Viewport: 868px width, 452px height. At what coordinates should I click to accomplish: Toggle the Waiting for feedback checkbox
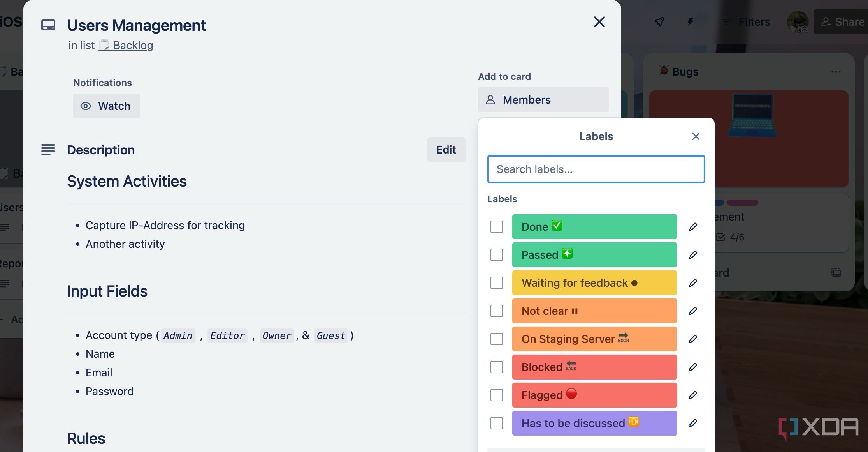(497, 282)
